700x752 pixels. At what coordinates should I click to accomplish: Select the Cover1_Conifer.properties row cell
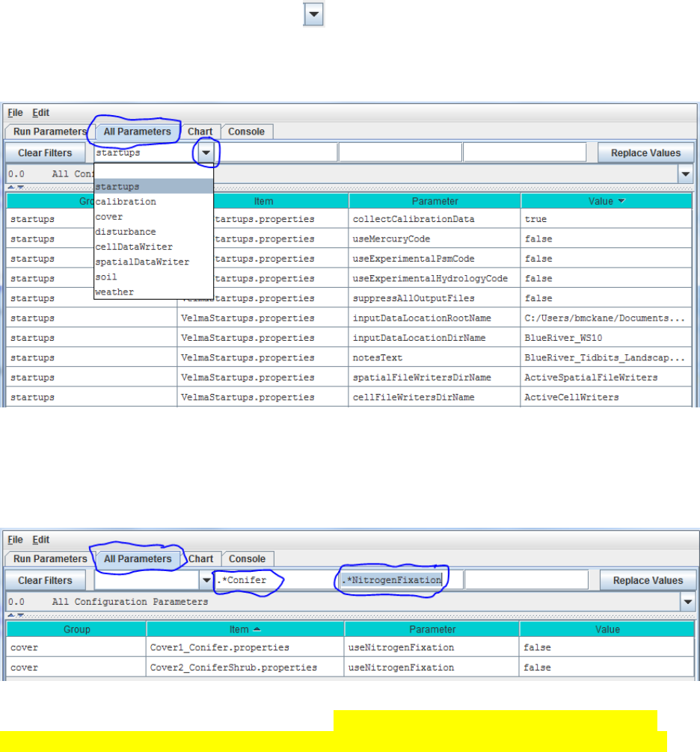point(245,647)
